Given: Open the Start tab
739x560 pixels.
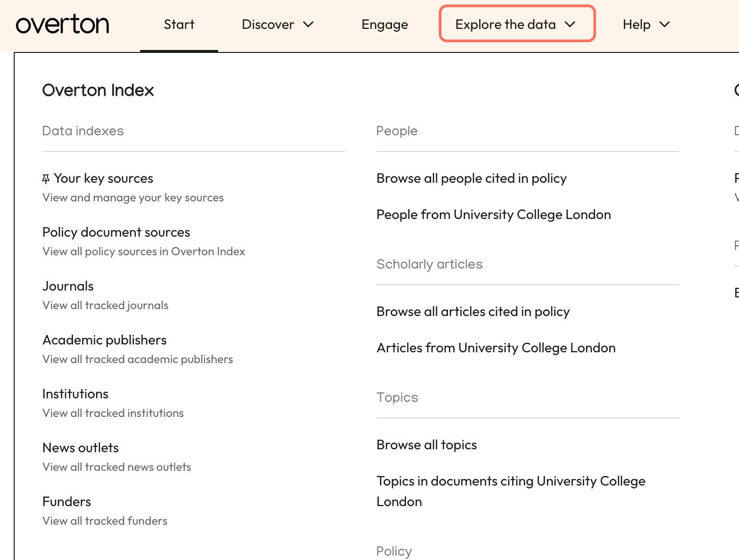Looking at the screenshot, I should [x=179, y=24].
